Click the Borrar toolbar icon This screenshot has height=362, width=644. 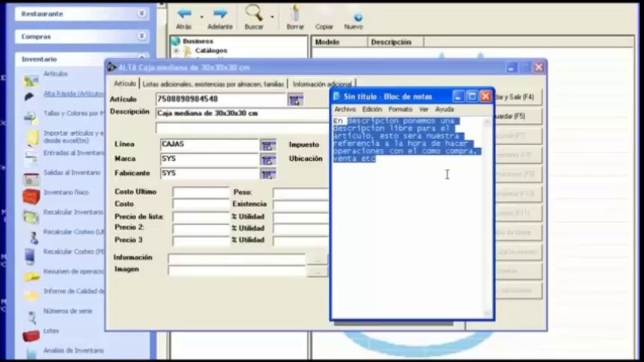coord(295,14)
